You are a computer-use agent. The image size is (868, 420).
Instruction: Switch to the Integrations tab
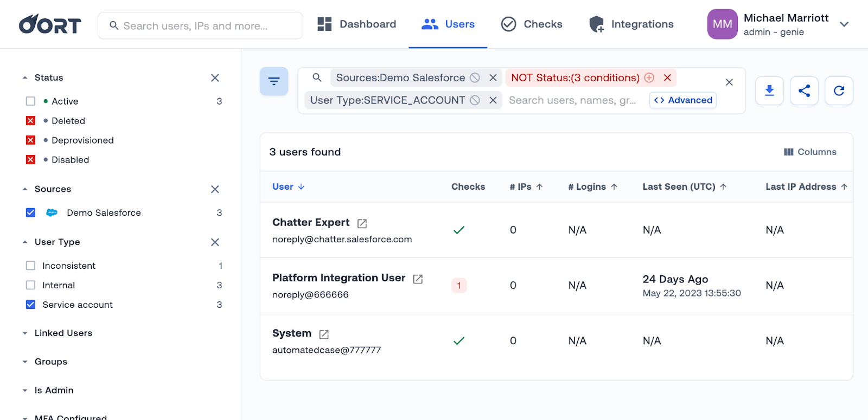631,24
